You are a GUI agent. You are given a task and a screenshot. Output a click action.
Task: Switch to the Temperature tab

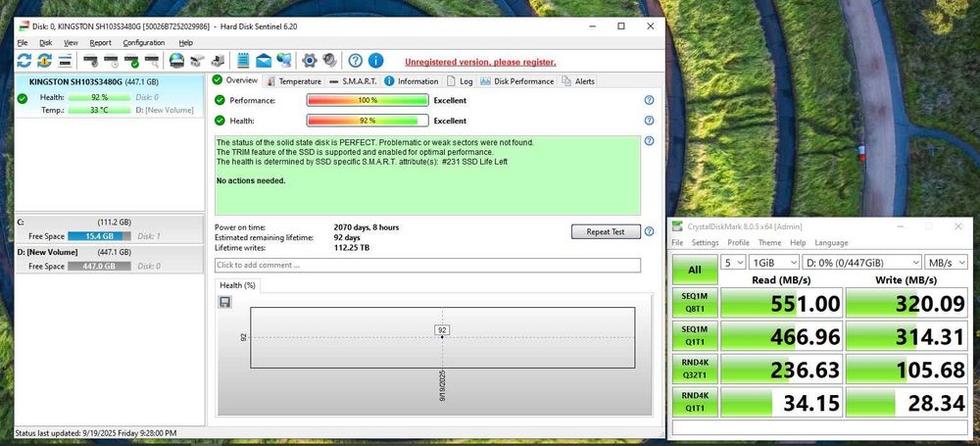pyautogui.click(x=294, y=81)
